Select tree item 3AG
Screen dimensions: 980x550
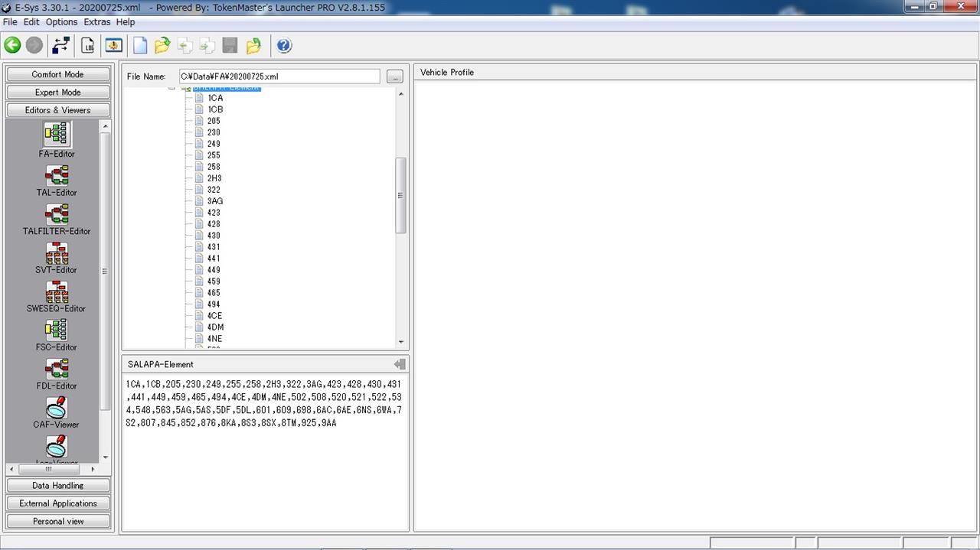click(215, 201)
